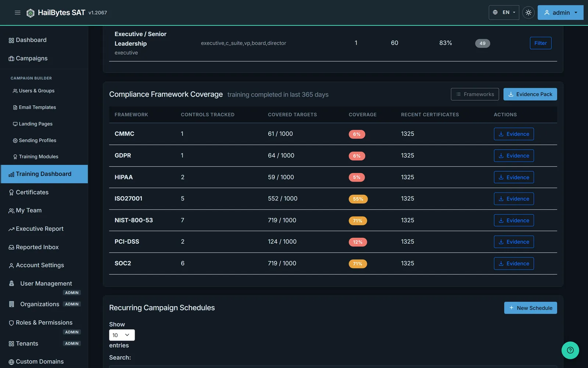The width and height of the screenshot is (588, 368).
Task: Filter by Executive / Senior Leadership
Action: click(541, 43)
